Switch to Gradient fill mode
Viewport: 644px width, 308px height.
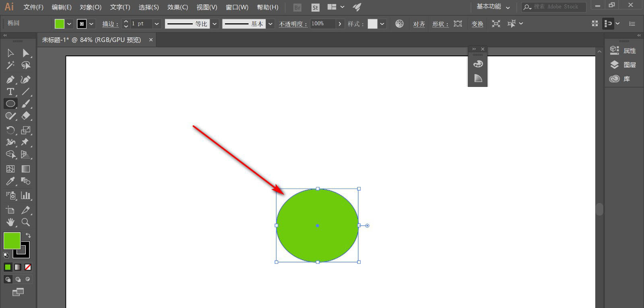(18, 267)
